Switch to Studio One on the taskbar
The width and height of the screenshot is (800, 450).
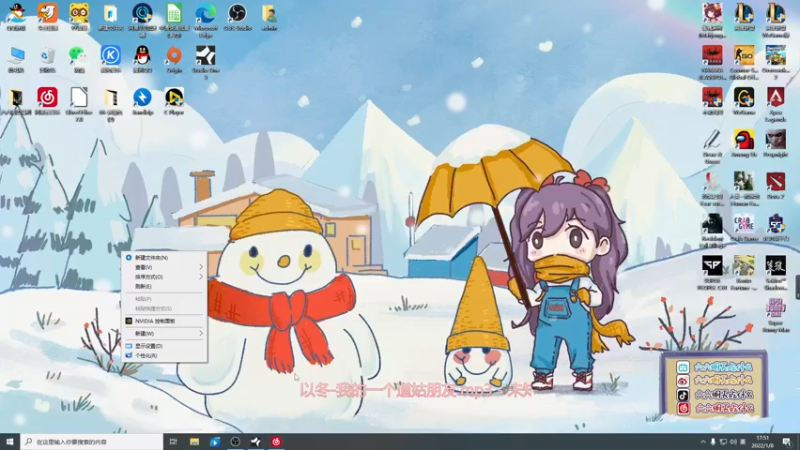click(x=256, y=442)
